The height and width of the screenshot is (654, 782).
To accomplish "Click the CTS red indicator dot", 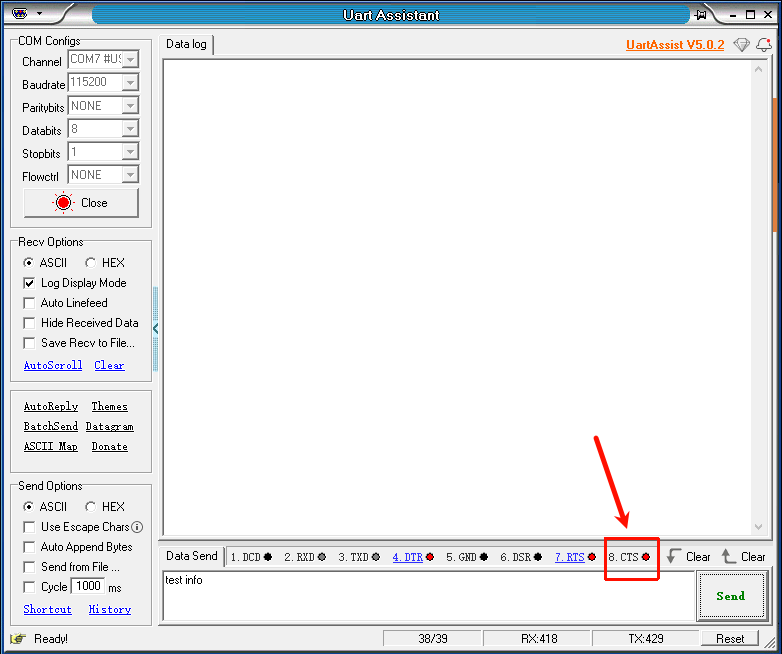I will click(x=646, y=557).
